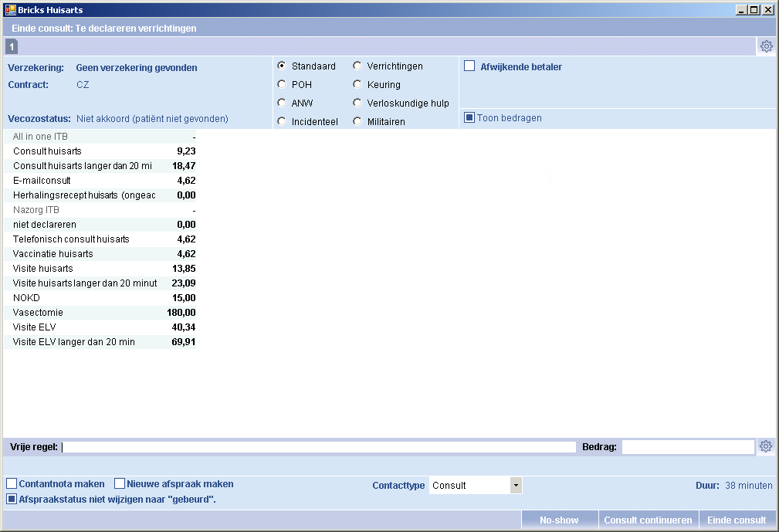Select Visite ELV langer dan 20 min row
779x532 pixels.
coord(100,342)
